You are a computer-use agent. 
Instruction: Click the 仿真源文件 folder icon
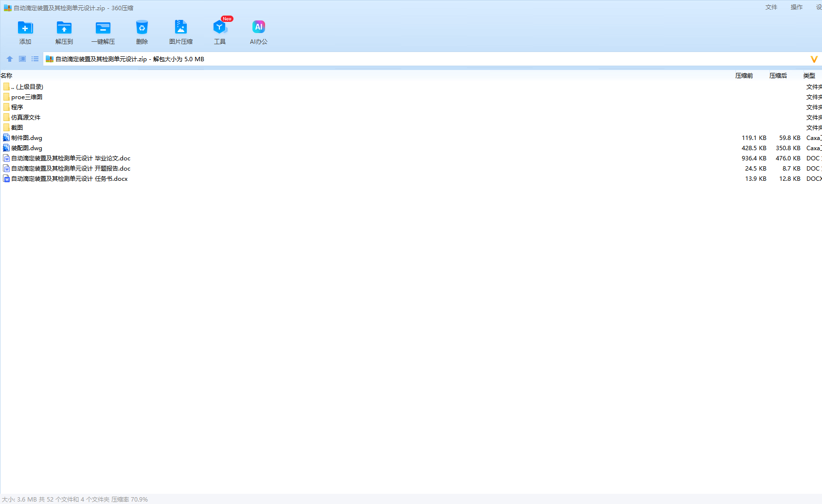coord(6,117)
